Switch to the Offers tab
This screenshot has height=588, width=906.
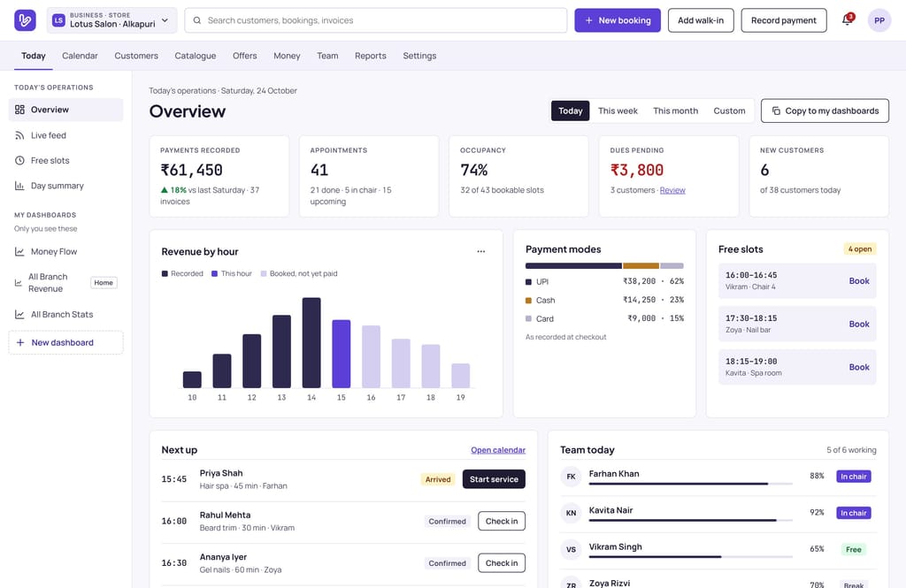click(x=245, y=56)
